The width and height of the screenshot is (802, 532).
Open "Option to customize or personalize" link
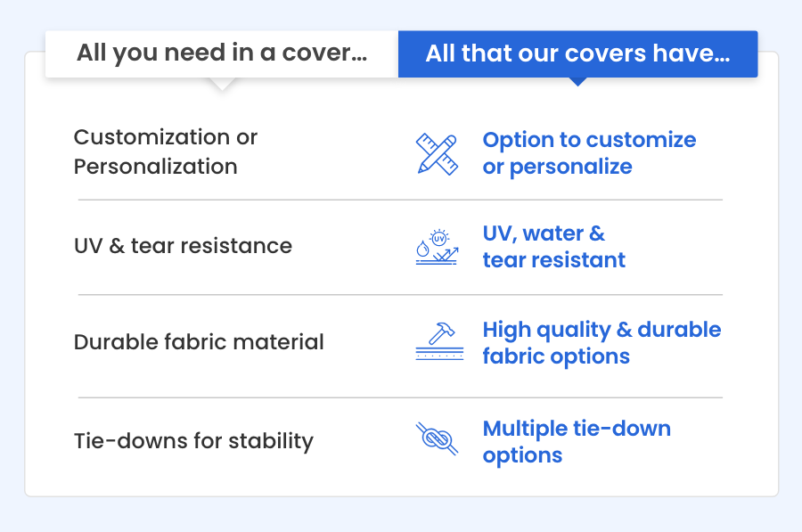tap(589, 153)
